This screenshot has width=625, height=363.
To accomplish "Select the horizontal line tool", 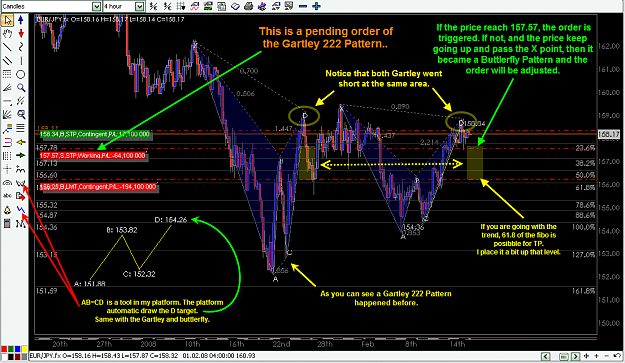I will [7, 101].
